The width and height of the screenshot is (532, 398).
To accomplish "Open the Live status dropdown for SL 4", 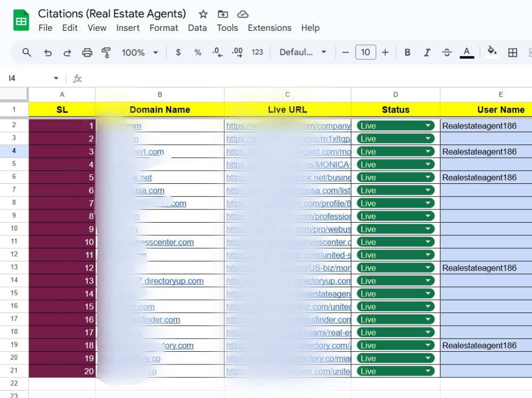I will [396, 164].
